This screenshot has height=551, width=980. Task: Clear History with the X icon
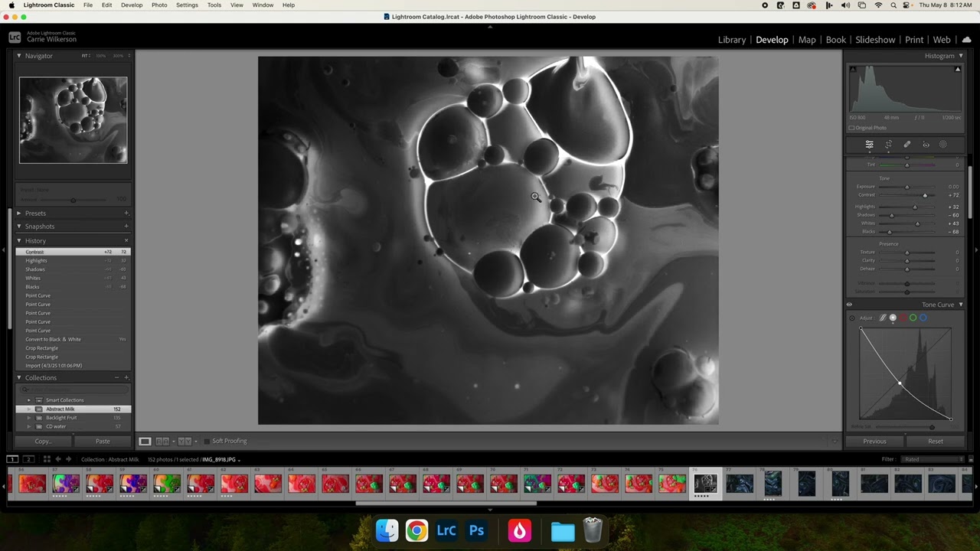coord(126,240)
